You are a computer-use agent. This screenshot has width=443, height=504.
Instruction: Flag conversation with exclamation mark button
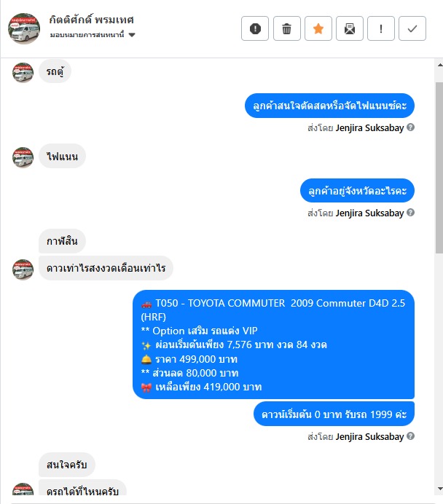click(x=381, y=28)
